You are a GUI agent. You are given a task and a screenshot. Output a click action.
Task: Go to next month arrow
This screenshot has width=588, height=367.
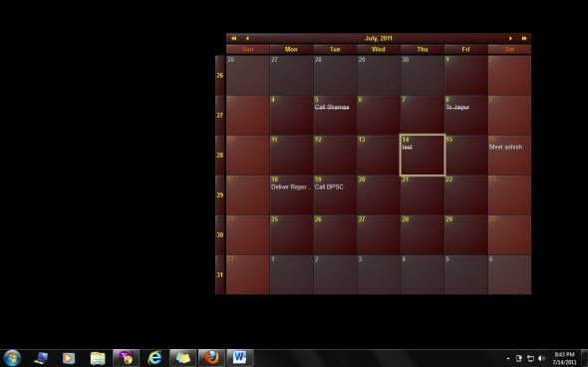510,38
